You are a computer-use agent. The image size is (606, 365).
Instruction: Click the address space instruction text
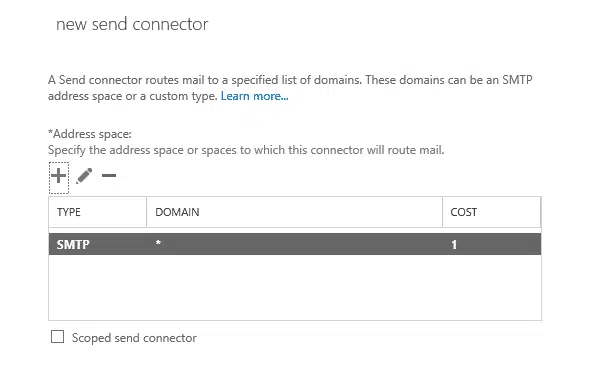point(246,150)
